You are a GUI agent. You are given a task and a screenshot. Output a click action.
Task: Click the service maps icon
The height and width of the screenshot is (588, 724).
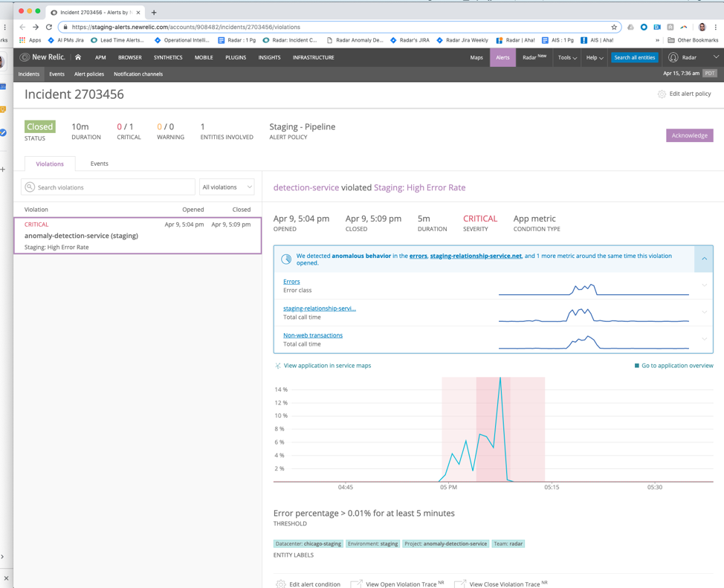click(x=277, y=366)
